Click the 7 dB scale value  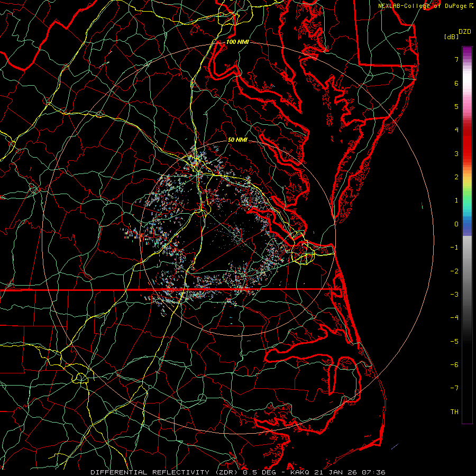tap(456, 60)
